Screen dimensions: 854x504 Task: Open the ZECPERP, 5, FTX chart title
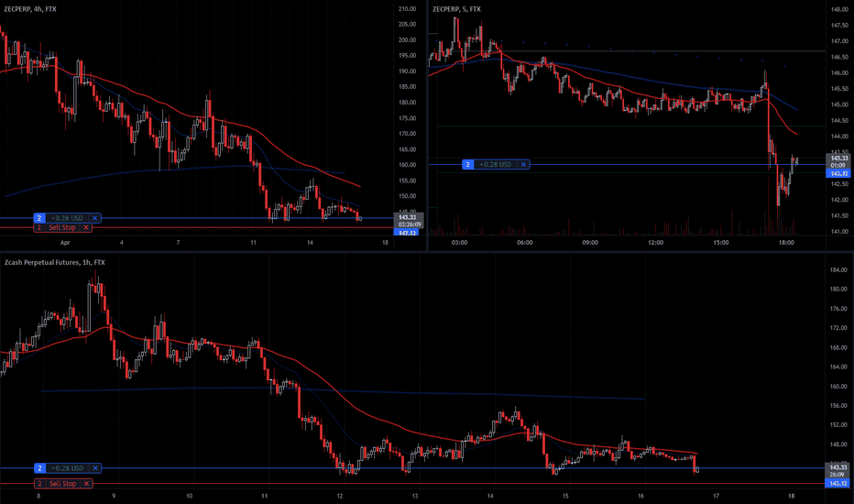pyautogui.click(x=456, y=9)
